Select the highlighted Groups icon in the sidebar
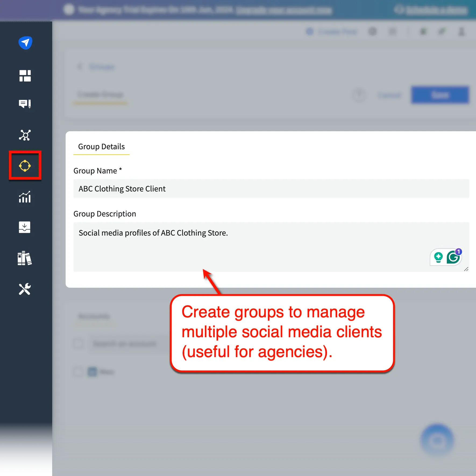476x476 pixels. [x=25, y=166]
